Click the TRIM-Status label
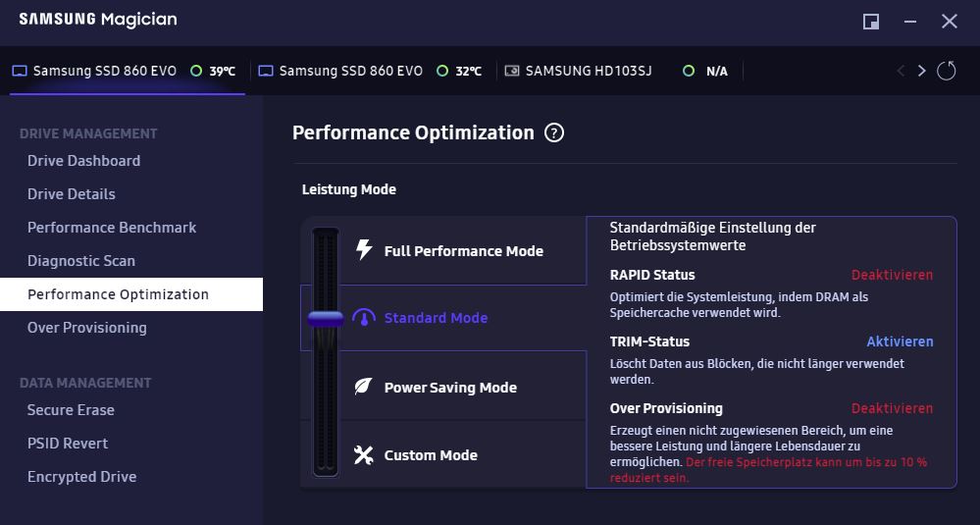 coord(650,341)
